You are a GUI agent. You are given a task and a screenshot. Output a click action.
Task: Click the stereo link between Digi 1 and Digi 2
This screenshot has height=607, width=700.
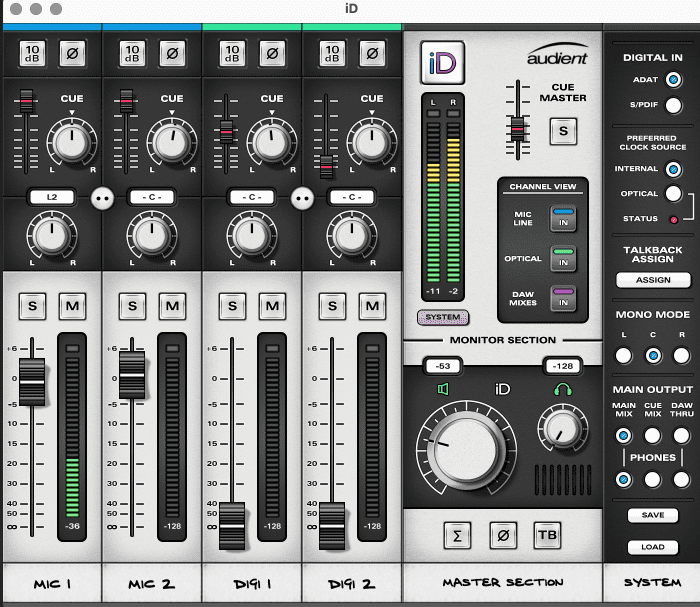303,199
